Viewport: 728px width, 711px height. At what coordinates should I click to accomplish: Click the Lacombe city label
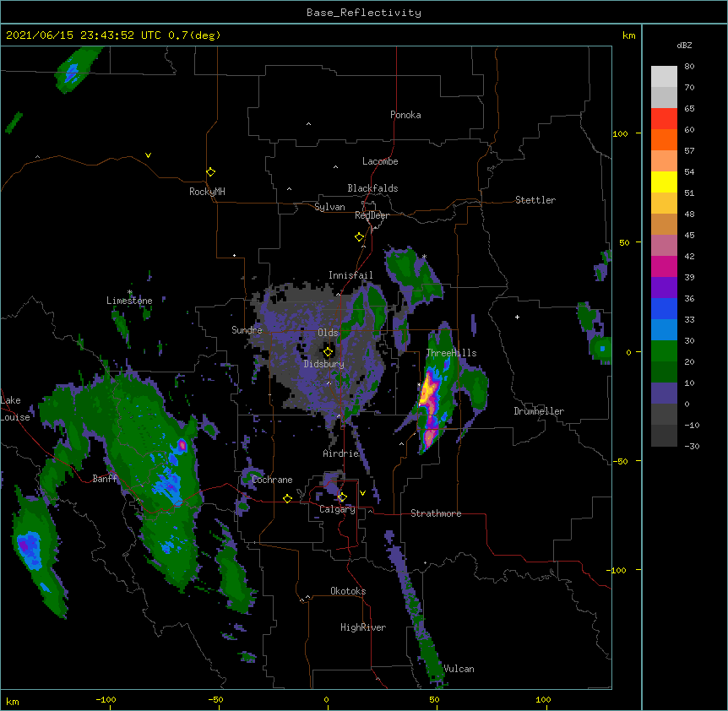[380, 161]
